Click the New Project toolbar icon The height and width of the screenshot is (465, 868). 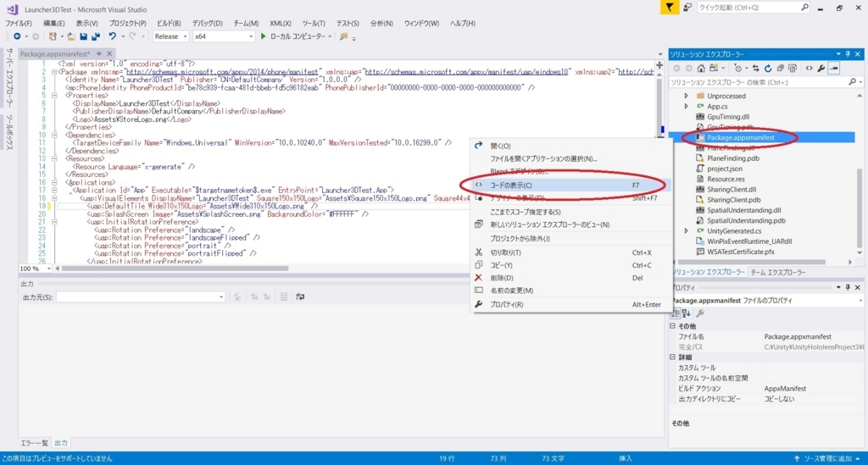[53, 36]
